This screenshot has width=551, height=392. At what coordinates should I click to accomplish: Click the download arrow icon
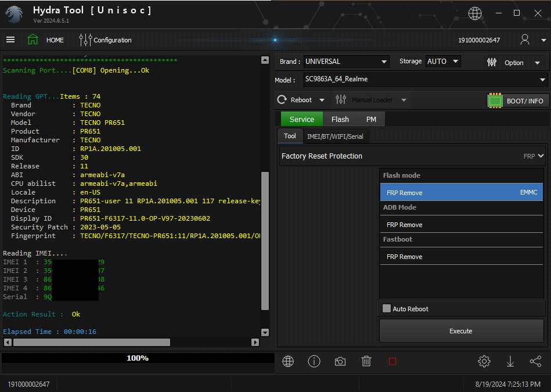510,361
